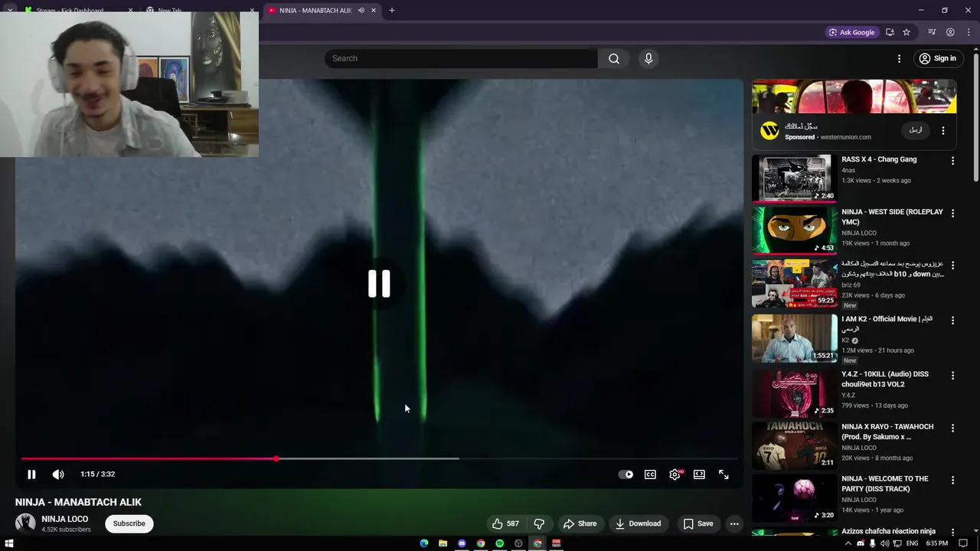The width and height of the screenshot is (980, 551).
Task: Close the NINJA - MANABTACH ALIK tab
Action: pyautogui.click(x=374, y=11)
